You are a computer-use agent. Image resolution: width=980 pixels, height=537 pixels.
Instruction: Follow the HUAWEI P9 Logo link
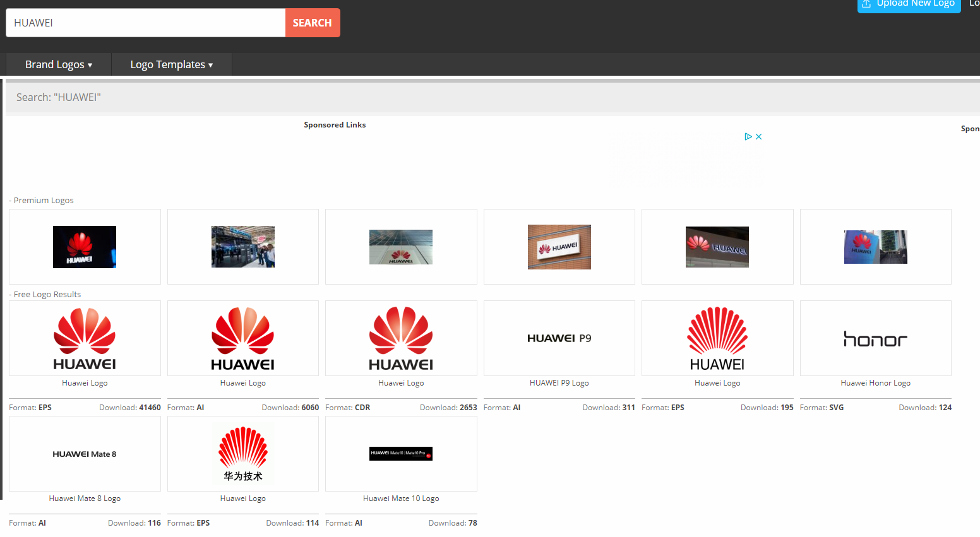tap(559, 383)
